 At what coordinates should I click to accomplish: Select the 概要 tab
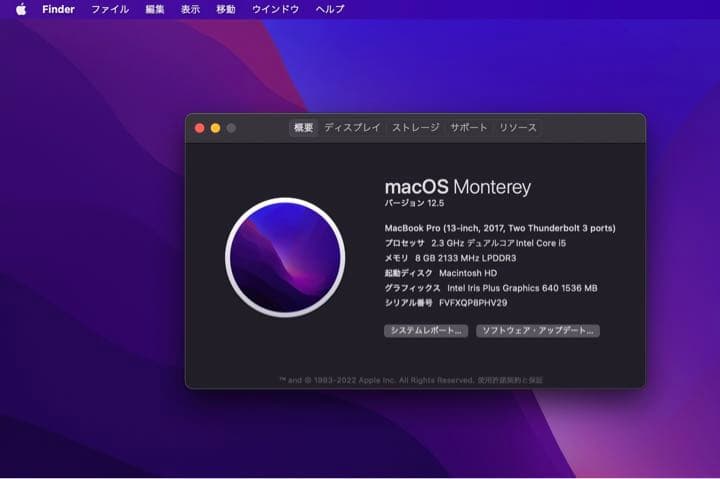coord(304,128)
